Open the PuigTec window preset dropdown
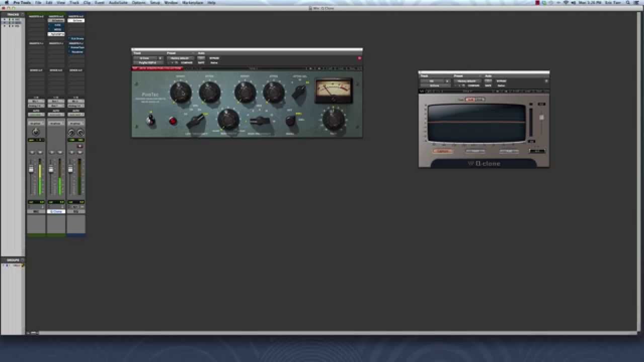644x362 pixels. (x=180, y=58)
